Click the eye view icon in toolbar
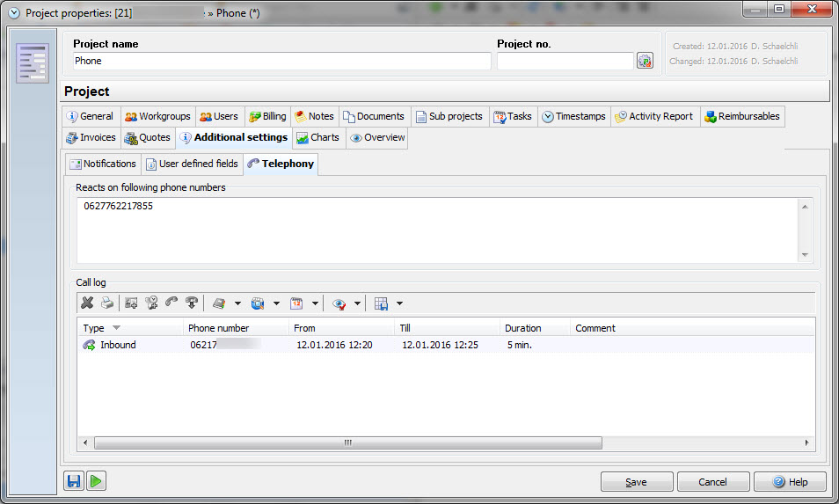 (x=339, y=303)
